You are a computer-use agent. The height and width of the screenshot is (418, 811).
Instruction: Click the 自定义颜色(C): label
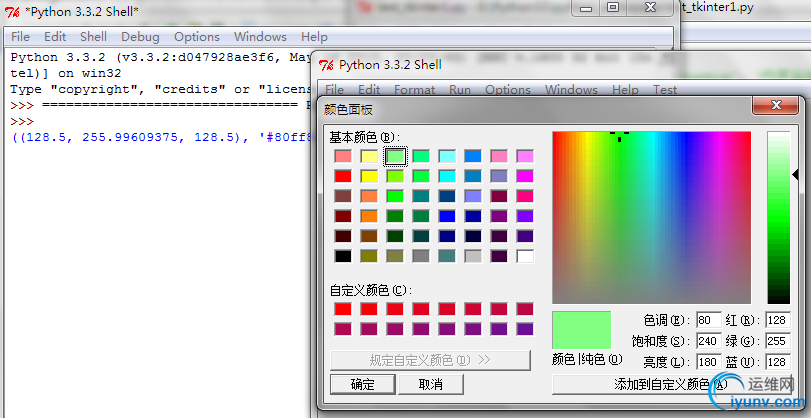pos(370,290)
